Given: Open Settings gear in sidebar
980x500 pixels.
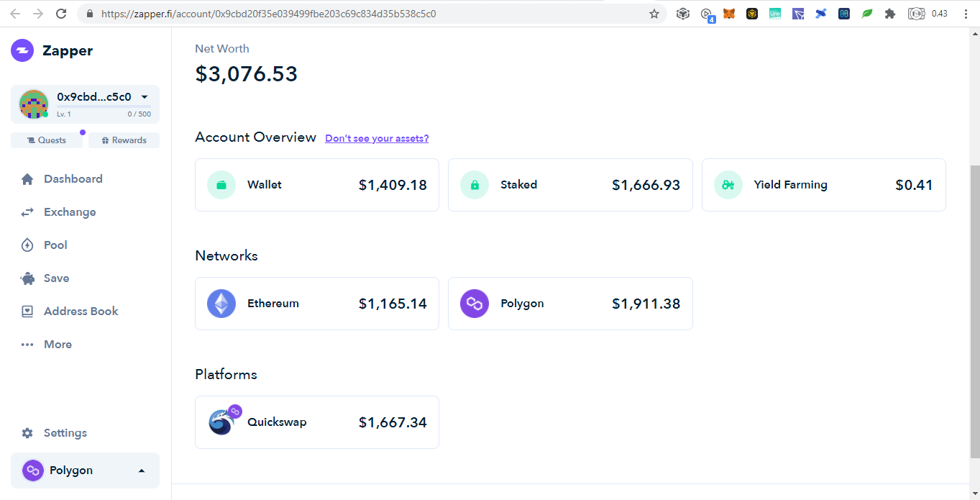Looking at the screenshot, I should [27, 433].
